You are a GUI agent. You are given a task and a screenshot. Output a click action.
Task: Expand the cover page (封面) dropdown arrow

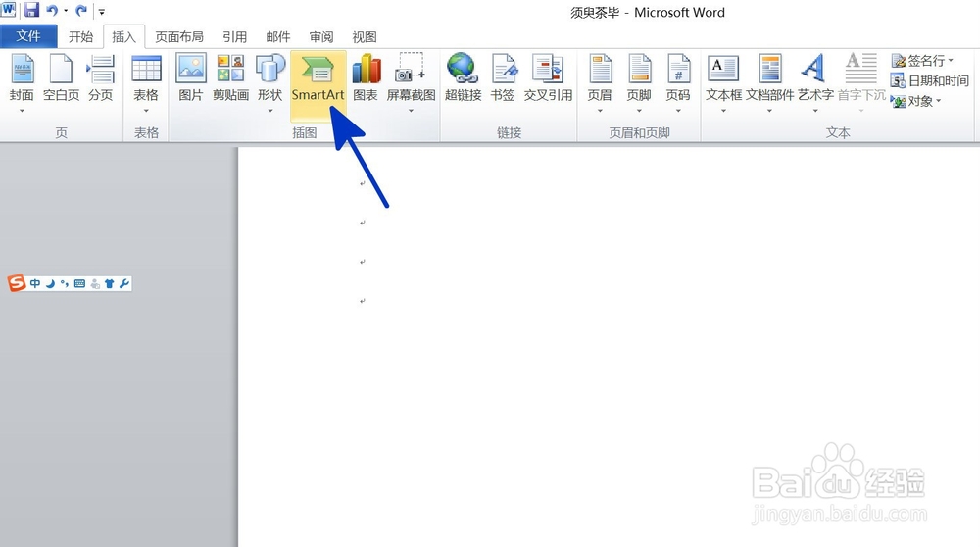pos(22,112)
